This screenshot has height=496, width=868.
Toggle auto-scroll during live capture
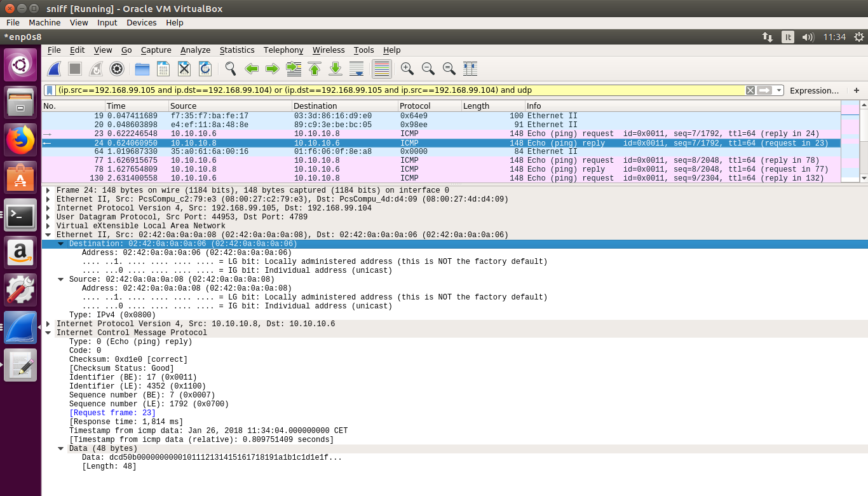pyautogui.click(x=356, y=69)
